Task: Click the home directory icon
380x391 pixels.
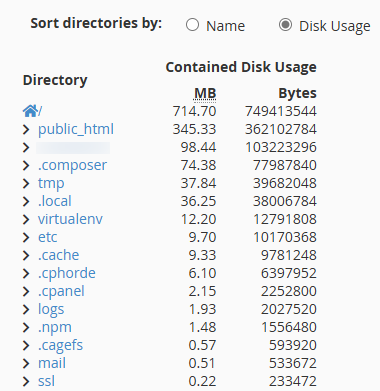Action: tap(30, 111)
